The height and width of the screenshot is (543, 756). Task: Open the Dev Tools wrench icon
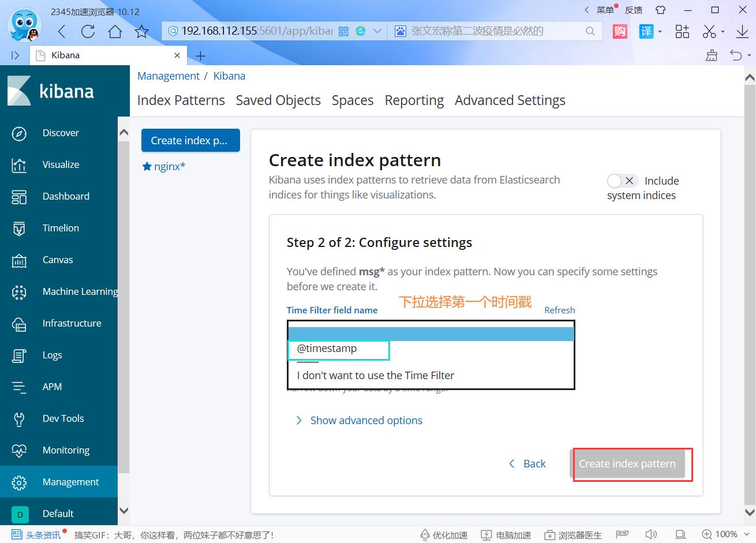tap(19, 419)
